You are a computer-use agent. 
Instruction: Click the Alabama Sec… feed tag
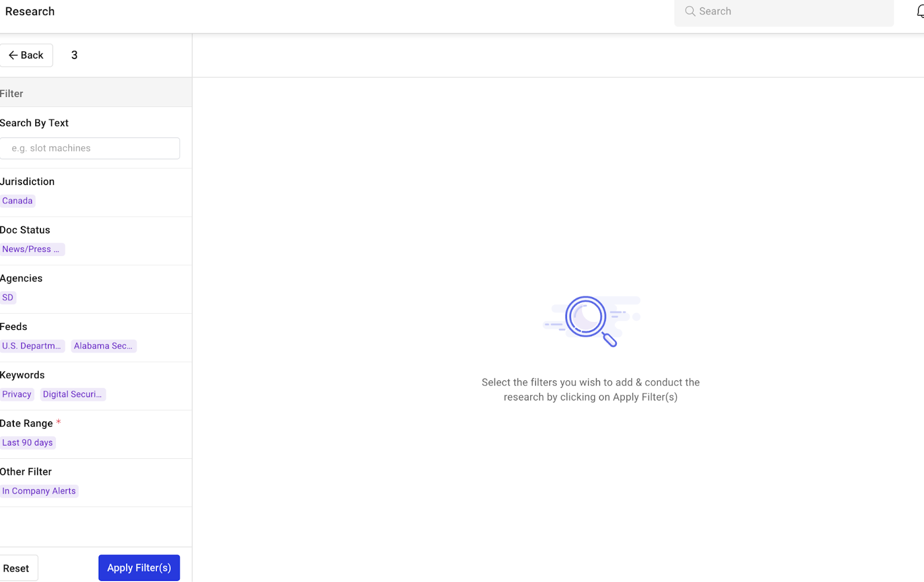point(103,346)
